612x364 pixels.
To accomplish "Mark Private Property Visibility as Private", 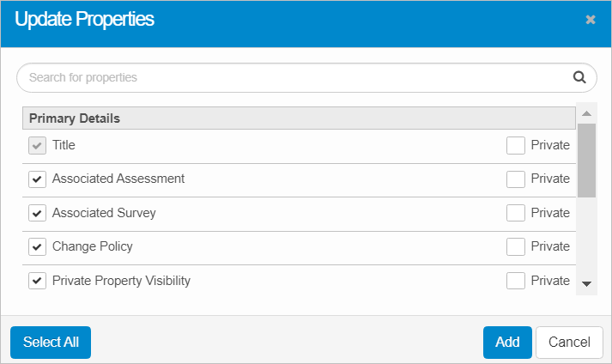I will [516, 281].
